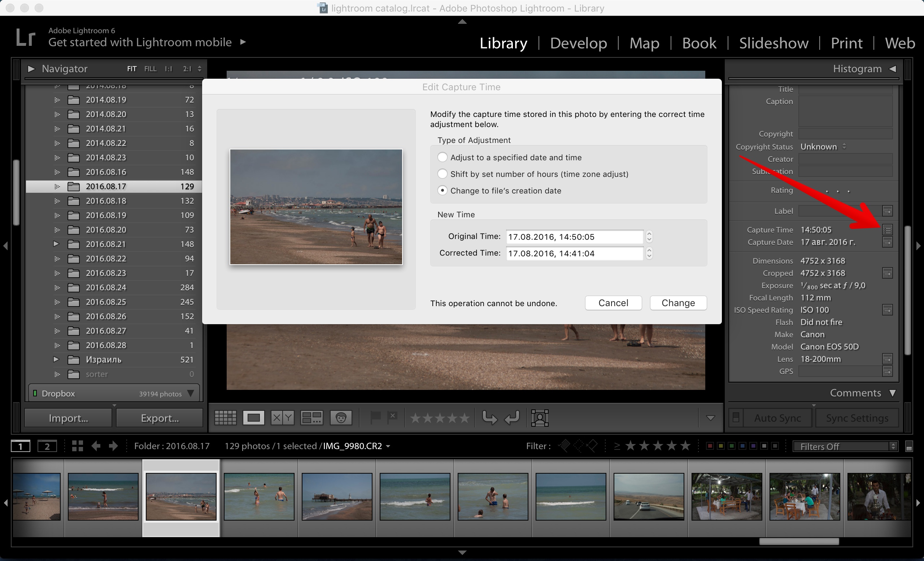Expand the Histogram panel
Screen dimensions: 924x561
pos(892,69)
